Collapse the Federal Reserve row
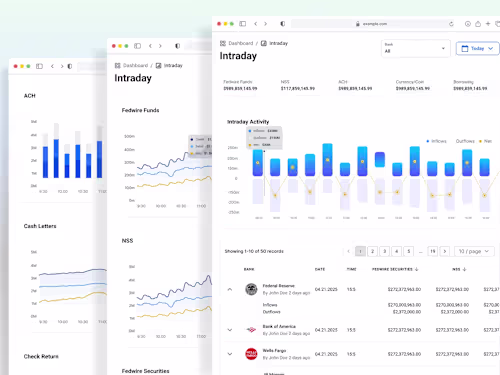 coord(230,289)
